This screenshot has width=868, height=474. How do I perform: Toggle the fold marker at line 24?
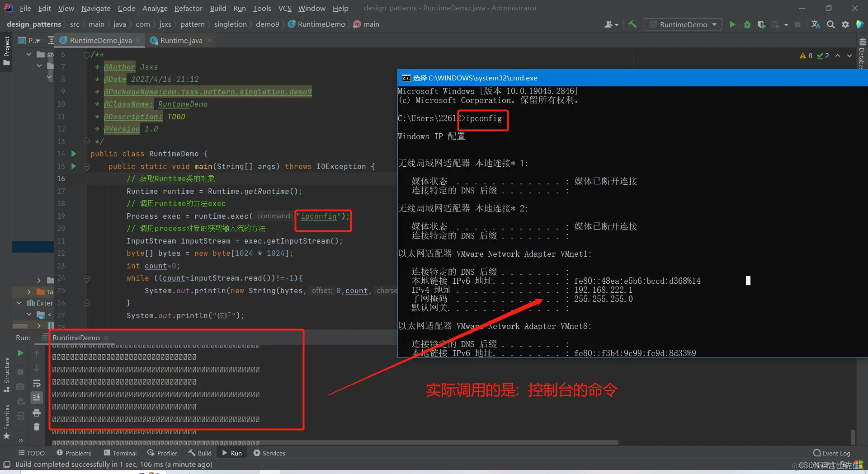(x=87, y=278)
